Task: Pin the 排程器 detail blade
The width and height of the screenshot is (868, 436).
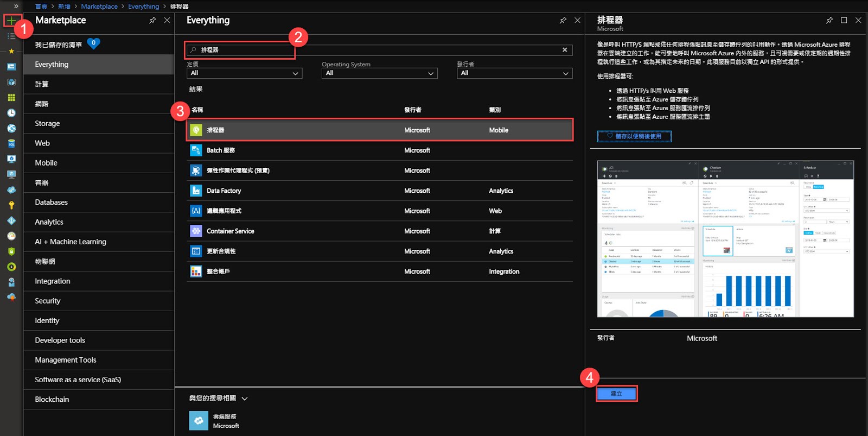Action: pyautogui.click(x=829, y=20)
